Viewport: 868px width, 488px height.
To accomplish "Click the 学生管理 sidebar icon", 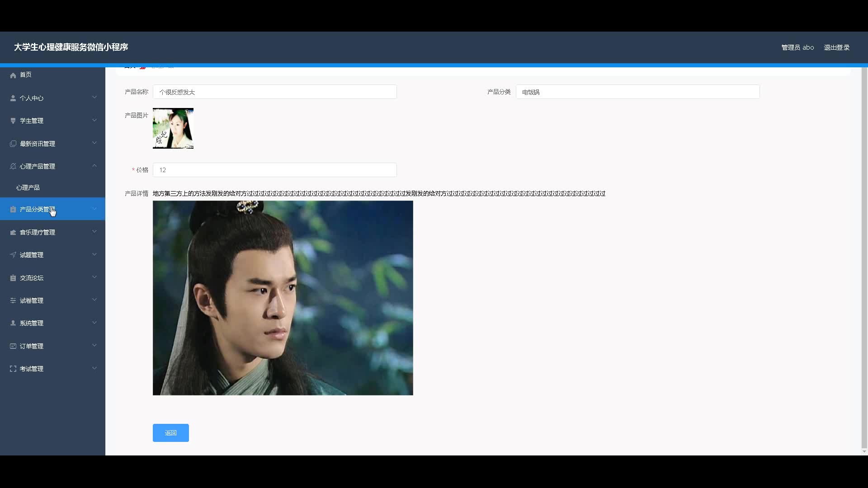I will [13, 121].
